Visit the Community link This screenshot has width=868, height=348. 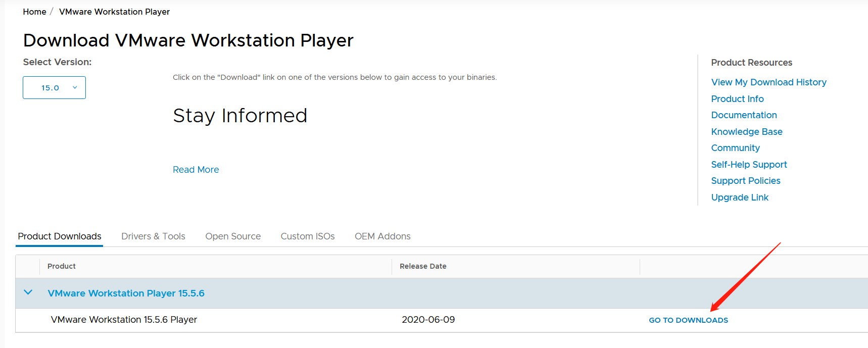(735, 148)
